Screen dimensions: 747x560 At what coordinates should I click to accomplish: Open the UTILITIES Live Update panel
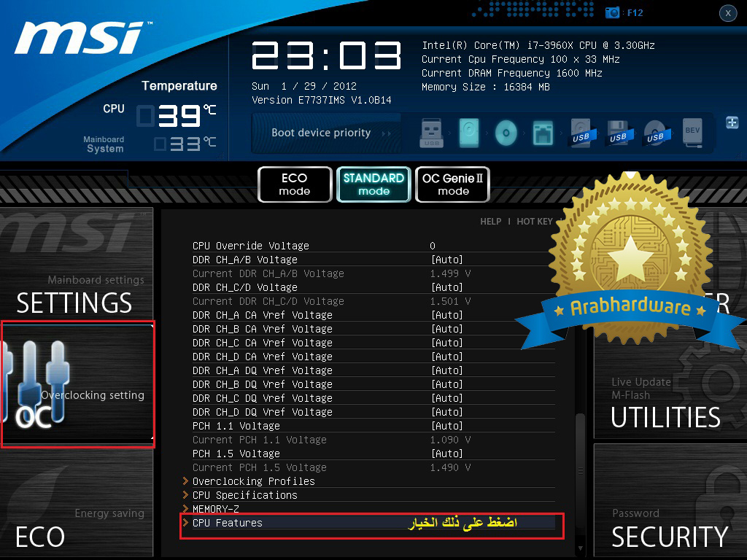tap(670, 384)
